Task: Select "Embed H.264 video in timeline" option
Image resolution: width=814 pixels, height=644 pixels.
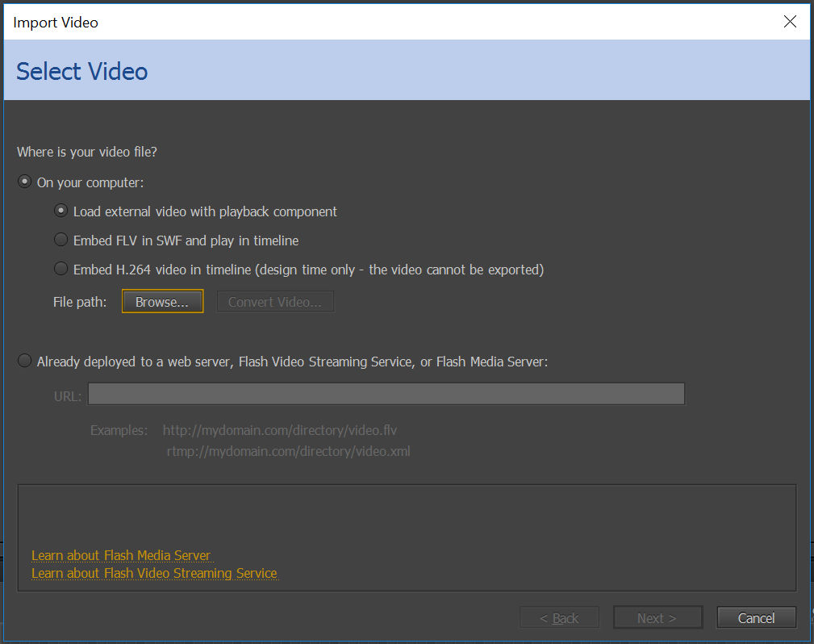Action: 61,268
